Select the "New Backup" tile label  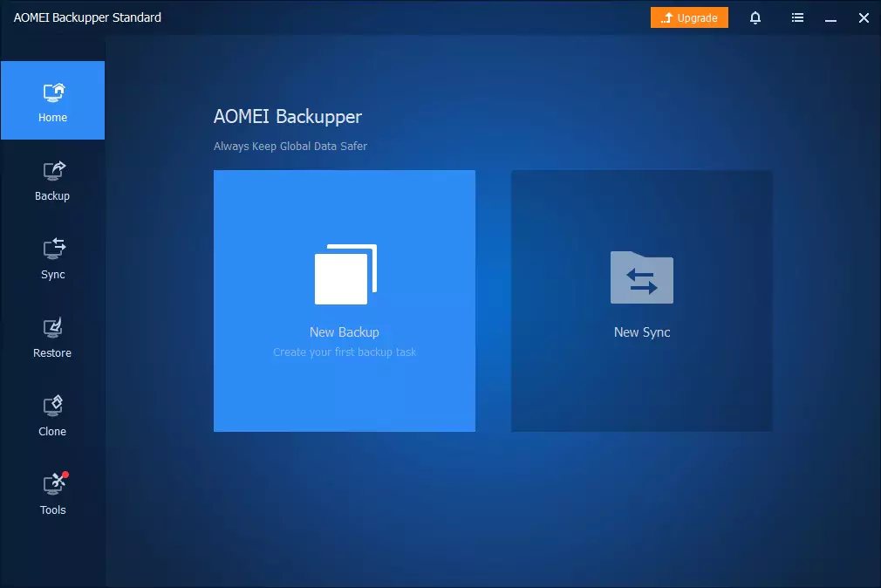345,332
